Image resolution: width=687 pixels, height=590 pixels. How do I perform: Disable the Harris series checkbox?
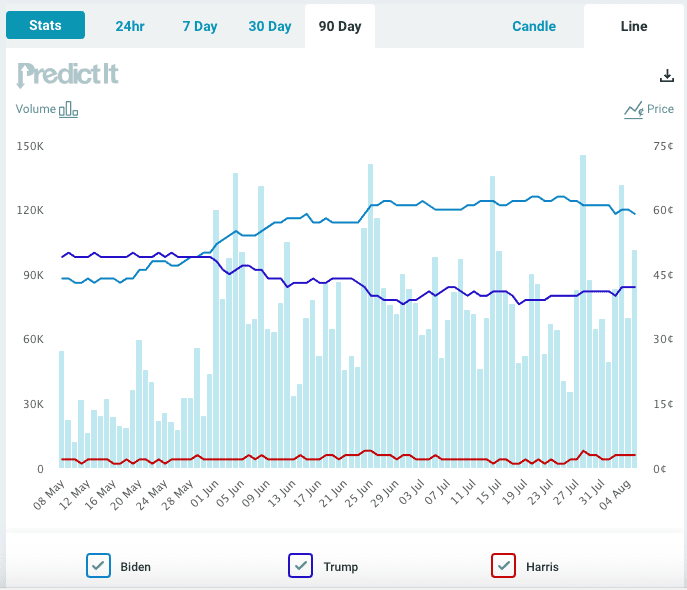pyautogui.click(x=504, y=566)
